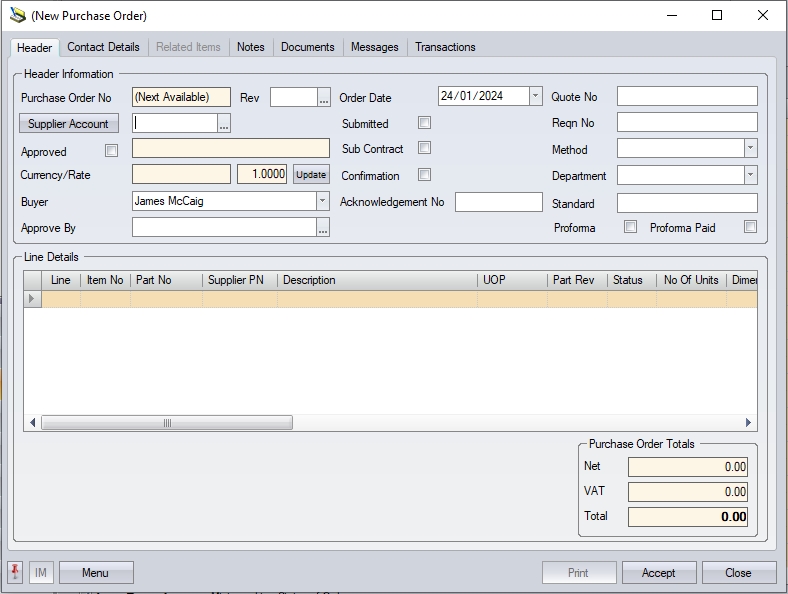This screenshot has width=788, height=594.
Task: Open the Buyer dropdown list
Action: tap(322, 201)
